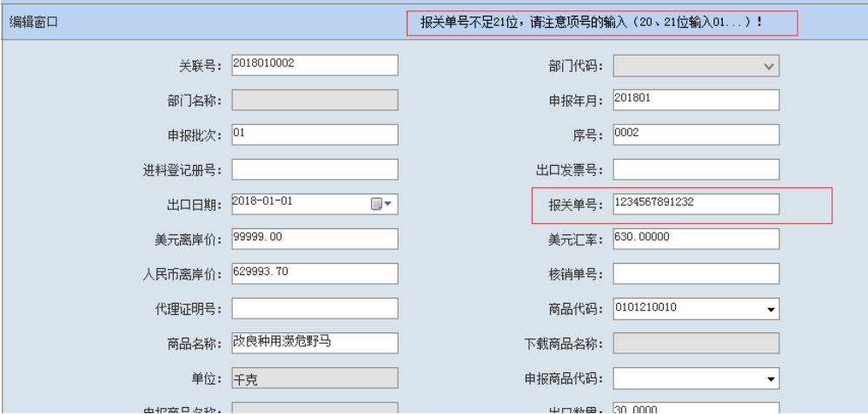Click the 美元汇率 input field

pos(695,239)
